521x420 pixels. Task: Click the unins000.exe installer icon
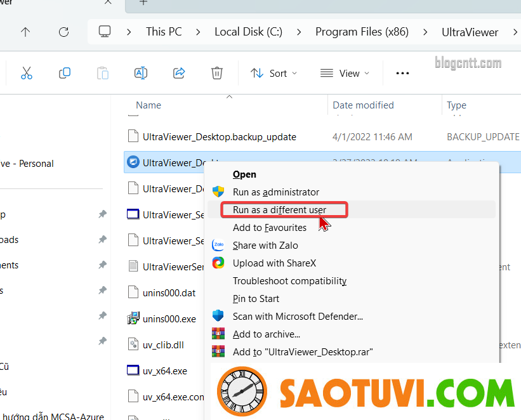click(133, 318)
